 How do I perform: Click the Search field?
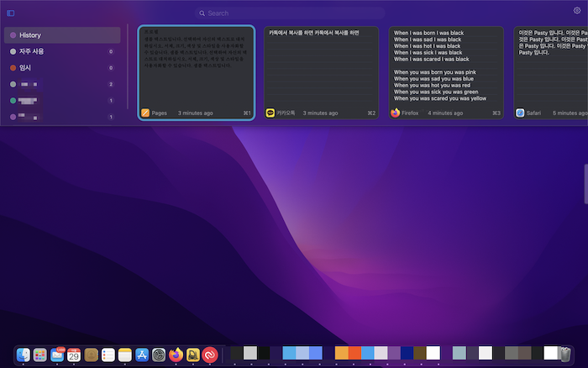[290, 13]
